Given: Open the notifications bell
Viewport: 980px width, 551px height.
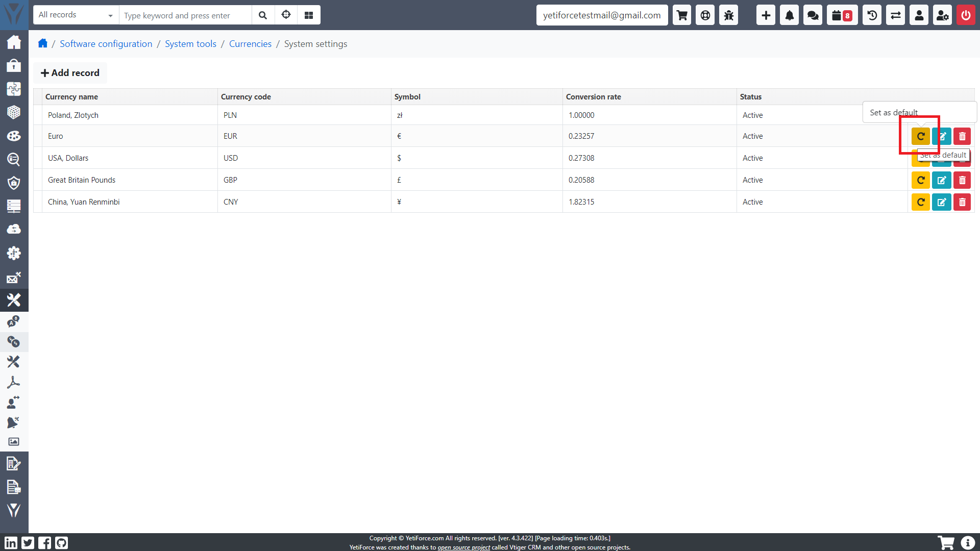Looking at the screenshot, I should point(789,15).
